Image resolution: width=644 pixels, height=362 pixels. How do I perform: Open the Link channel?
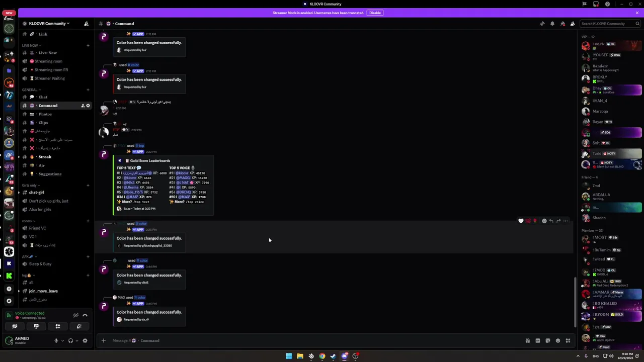(55, 34)
